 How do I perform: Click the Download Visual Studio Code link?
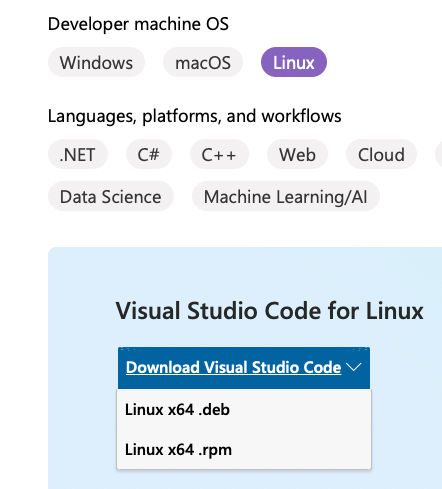pos(233,367)
